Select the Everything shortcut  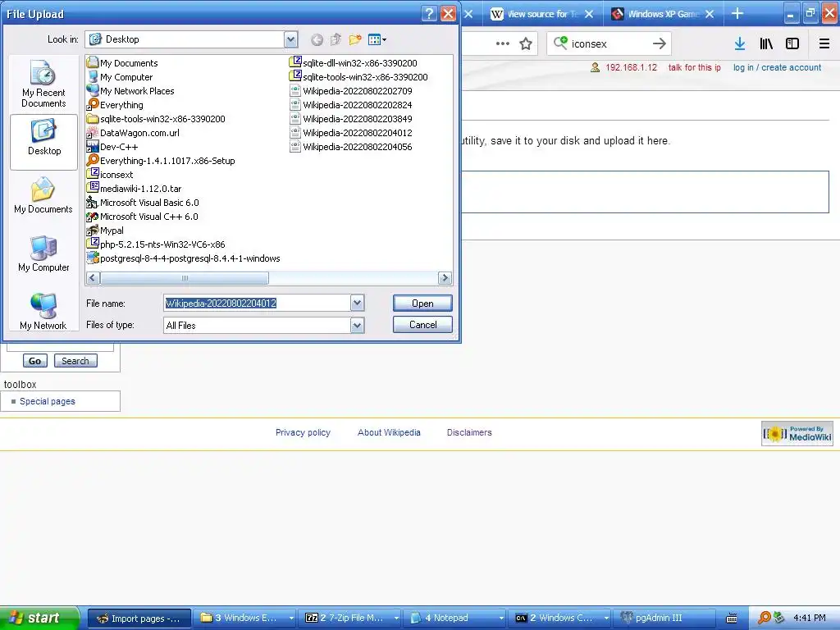[x=115, y=105]
